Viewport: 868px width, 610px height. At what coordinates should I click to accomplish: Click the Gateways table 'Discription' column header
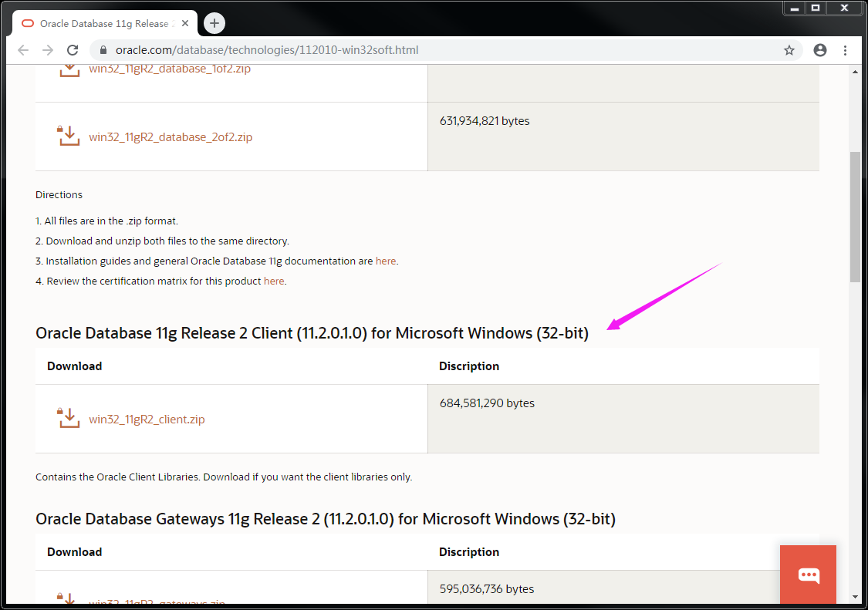469,552
